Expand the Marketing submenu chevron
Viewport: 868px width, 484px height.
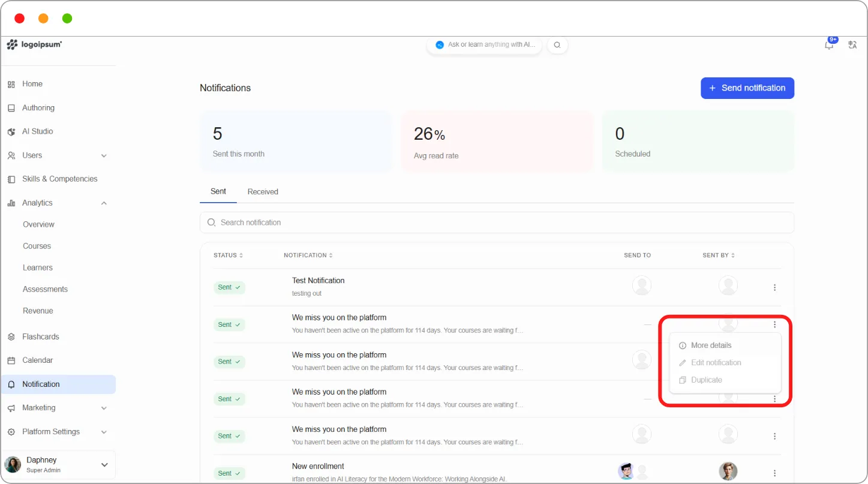[104, 408]
